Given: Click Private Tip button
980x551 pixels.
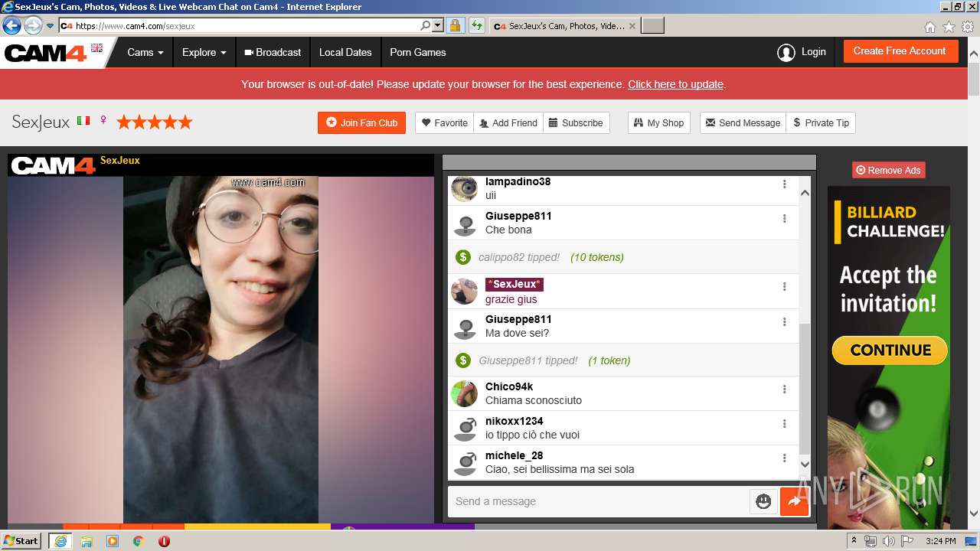Looking at the screenshot, I should point(821,122).
